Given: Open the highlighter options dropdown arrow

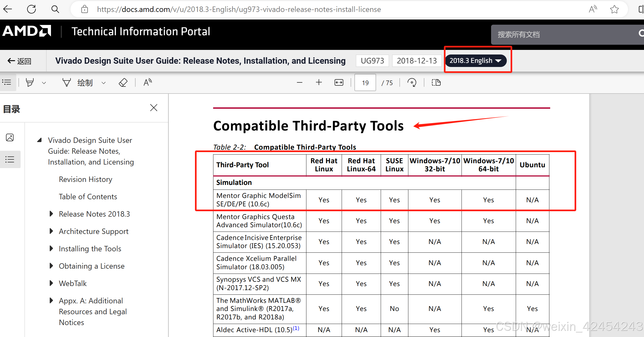Looking at the screenshot, I should [44, 83].
